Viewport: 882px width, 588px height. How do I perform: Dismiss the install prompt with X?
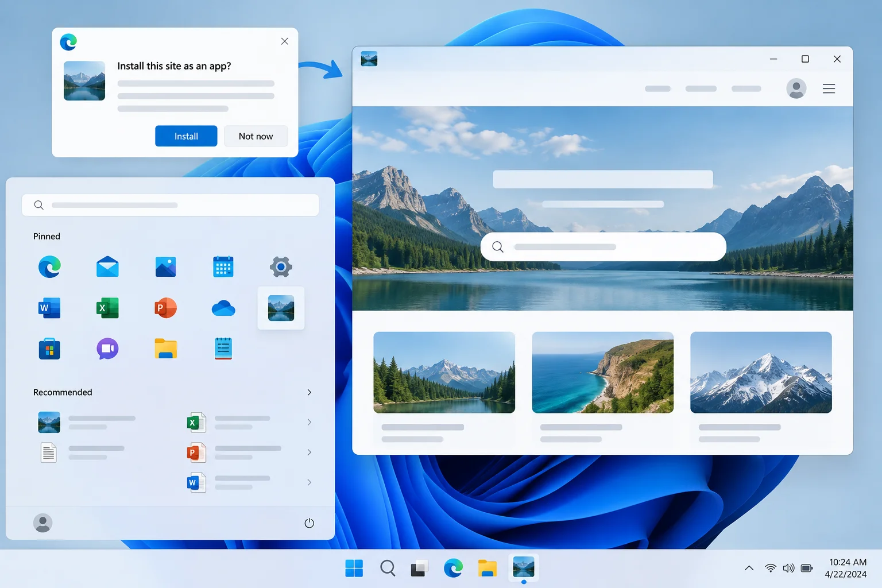tap(284, 41)
